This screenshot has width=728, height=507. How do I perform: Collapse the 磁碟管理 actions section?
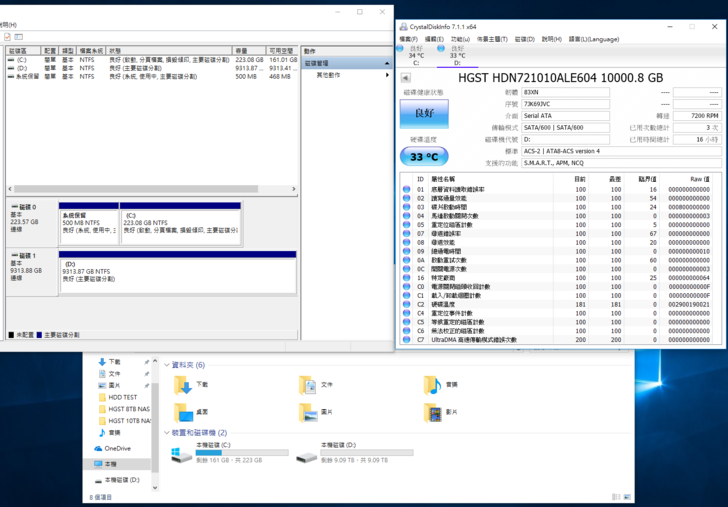tap(387, 63)
